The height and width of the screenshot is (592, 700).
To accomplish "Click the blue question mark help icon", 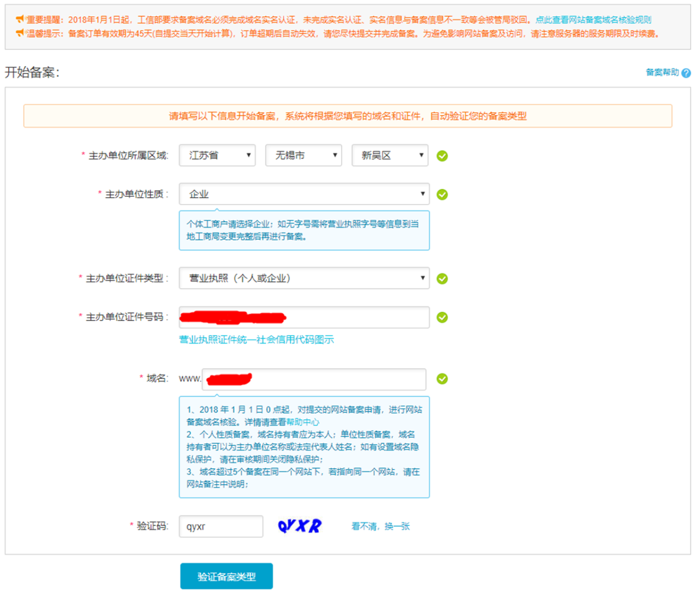I will [686, 73].
